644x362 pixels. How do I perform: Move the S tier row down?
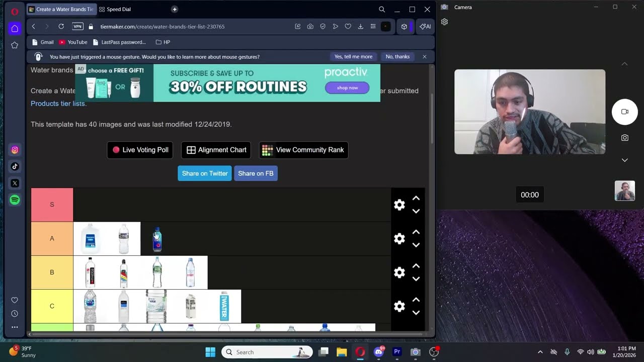[416, 211]
